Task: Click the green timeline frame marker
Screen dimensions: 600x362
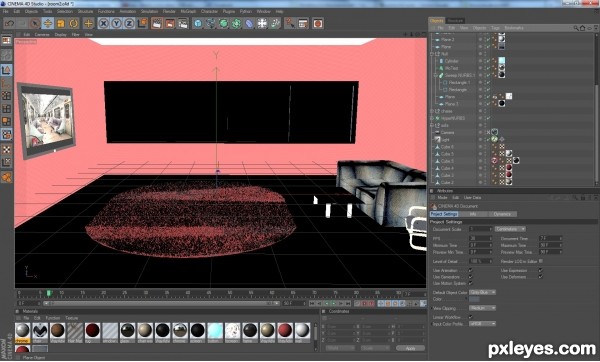Action: click(x=49, y=293)
